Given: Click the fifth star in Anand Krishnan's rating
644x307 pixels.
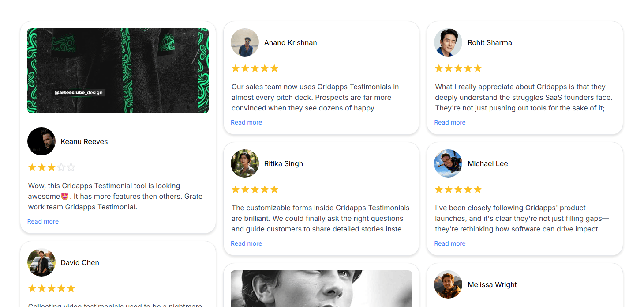Looking at the screenshot, I should pyautogui.click(x=275, y=68).
